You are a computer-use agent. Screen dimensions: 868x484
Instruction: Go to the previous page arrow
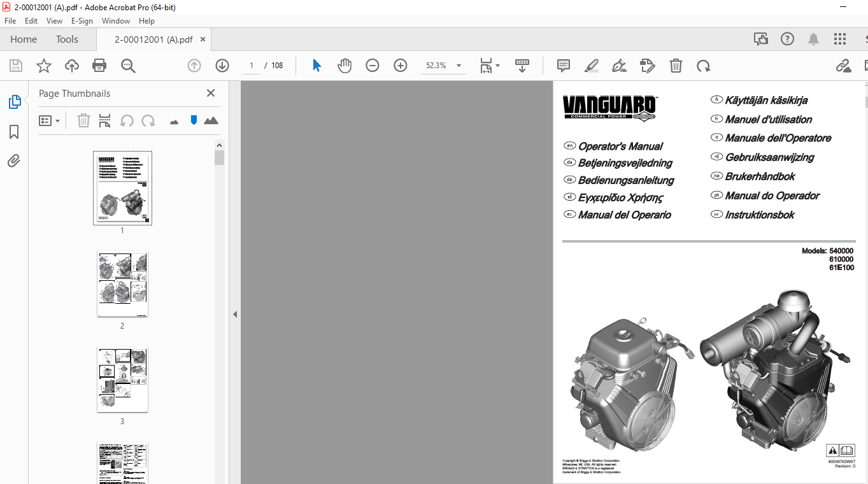click(x=194, y=66)
